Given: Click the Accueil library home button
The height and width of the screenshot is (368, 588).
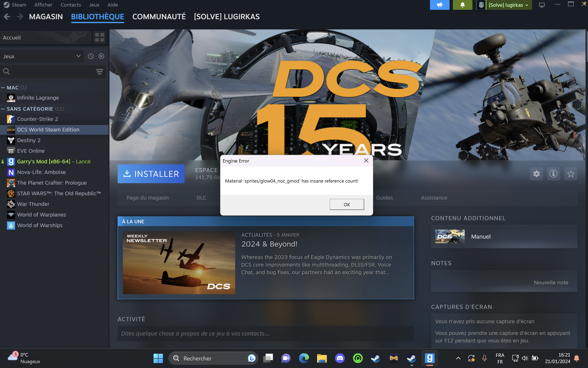Looking at the screenshot, I should (46, 37).
